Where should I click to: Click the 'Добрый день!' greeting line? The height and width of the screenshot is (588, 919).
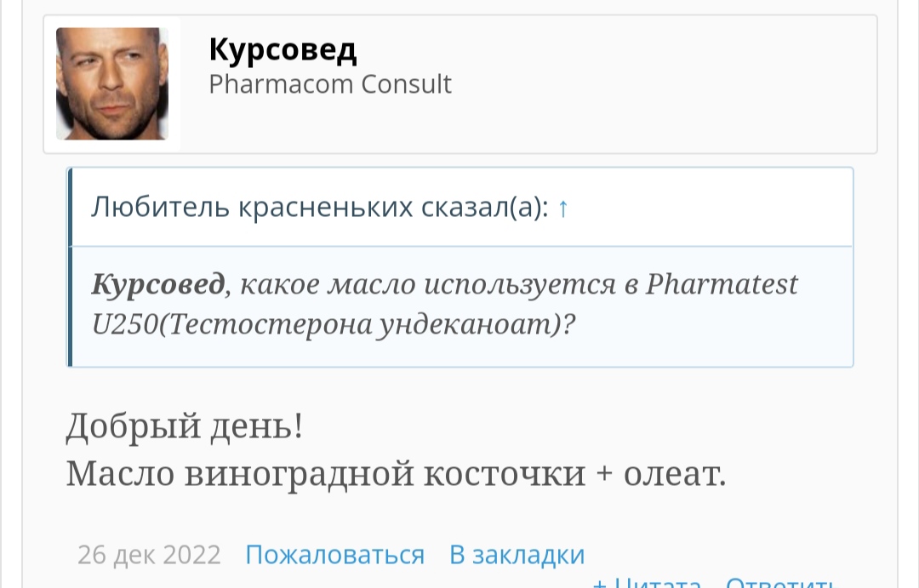(184, 425)
